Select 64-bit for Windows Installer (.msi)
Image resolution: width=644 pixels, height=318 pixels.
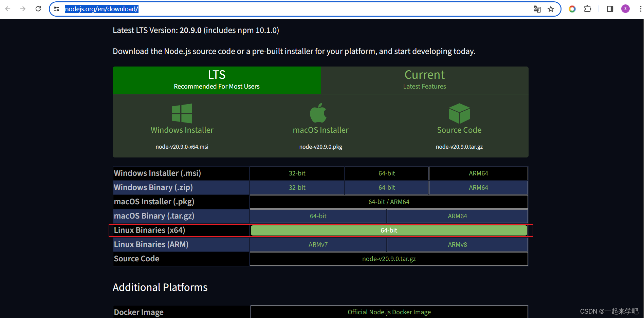387,173
